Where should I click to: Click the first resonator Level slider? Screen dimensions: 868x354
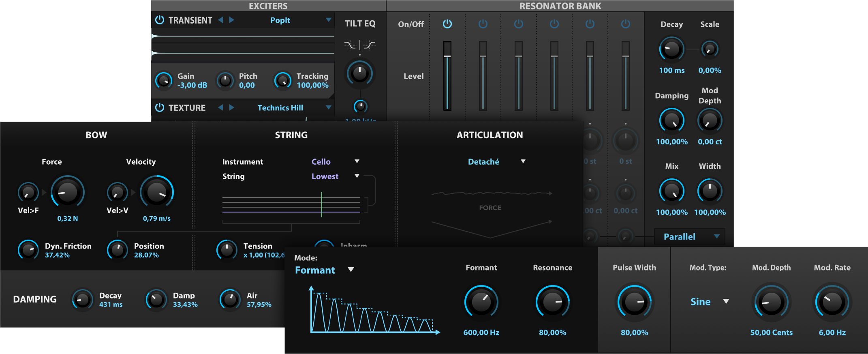[x=447, y=76]
